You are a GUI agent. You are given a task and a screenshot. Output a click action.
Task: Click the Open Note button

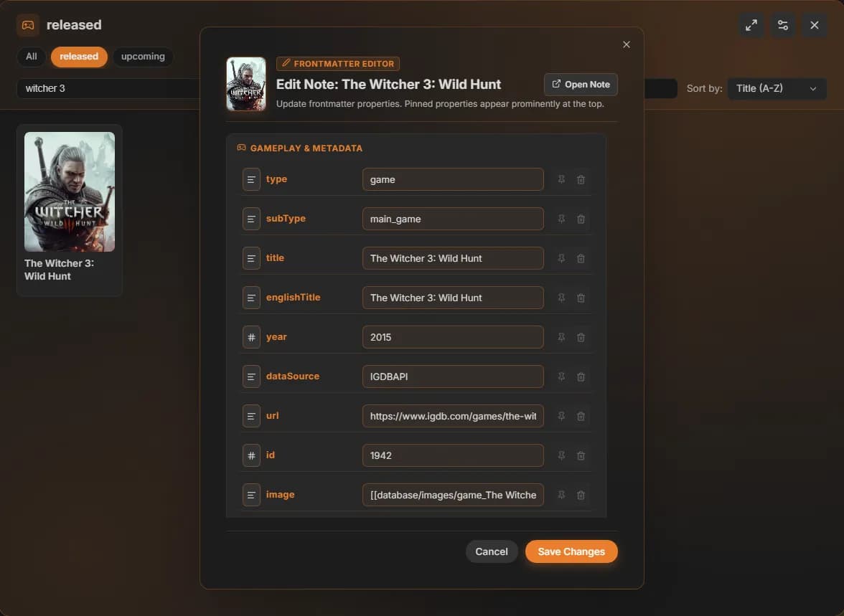click(x=581, y=85)
